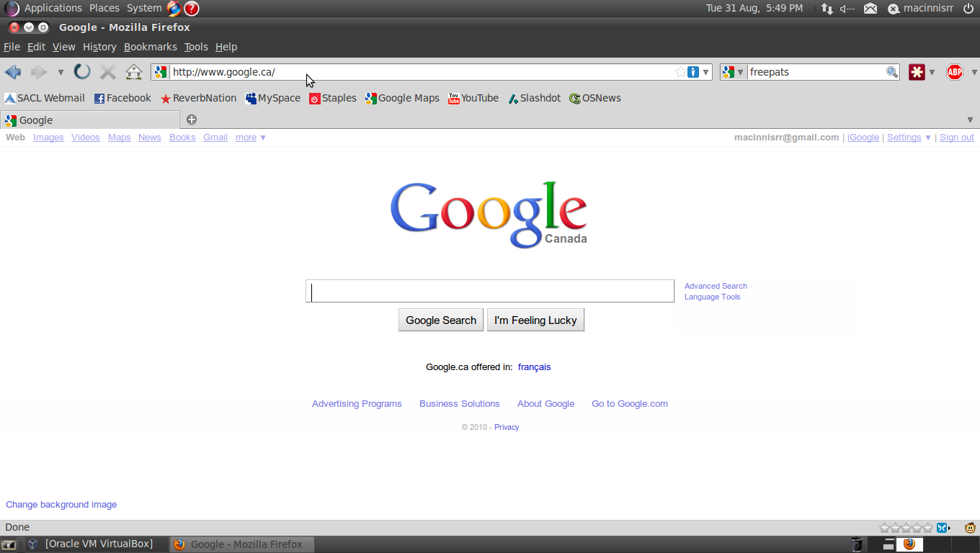Select the Google browser tab
The image size is (980, 553).
pyautogui.click(x=90, y=120)
